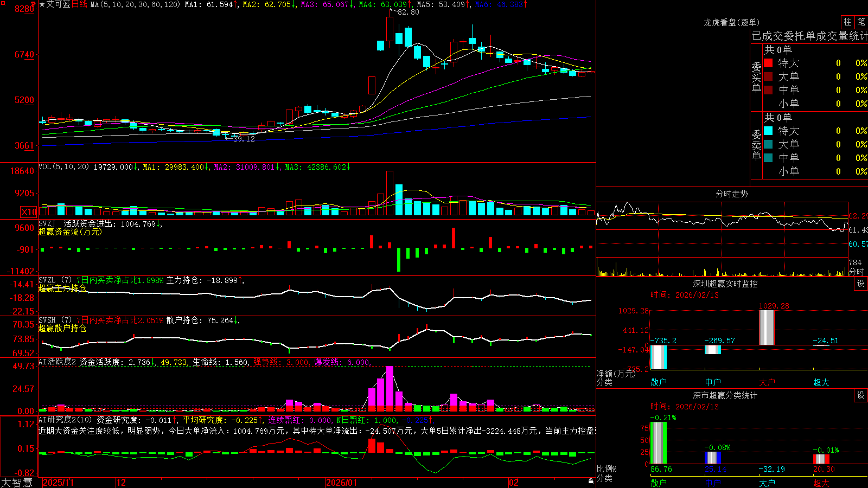Click the 超赢资金流(万元) label

click(x=70, y=232)
